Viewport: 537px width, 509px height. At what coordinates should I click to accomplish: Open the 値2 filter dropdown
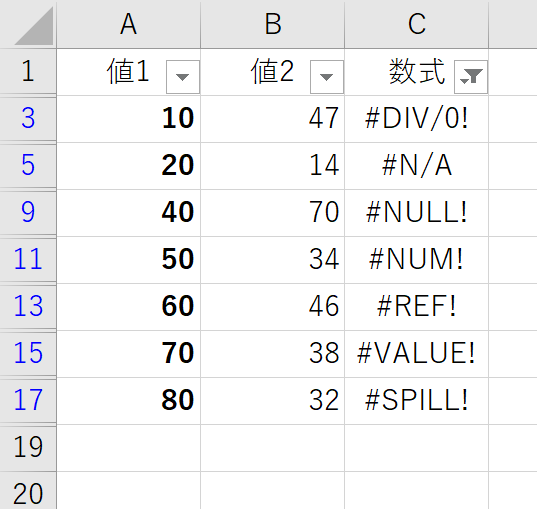[x=327, y=77]
